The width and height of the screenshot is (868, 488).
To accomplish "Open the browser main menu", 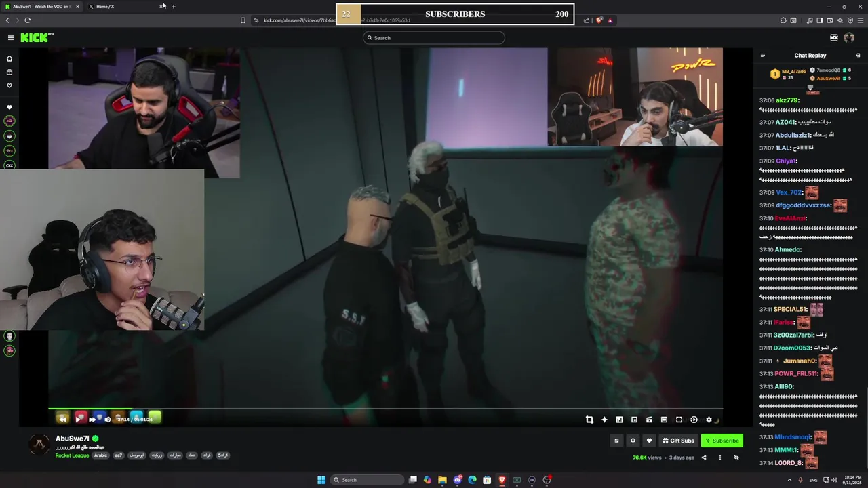I will tap(859, 20).
